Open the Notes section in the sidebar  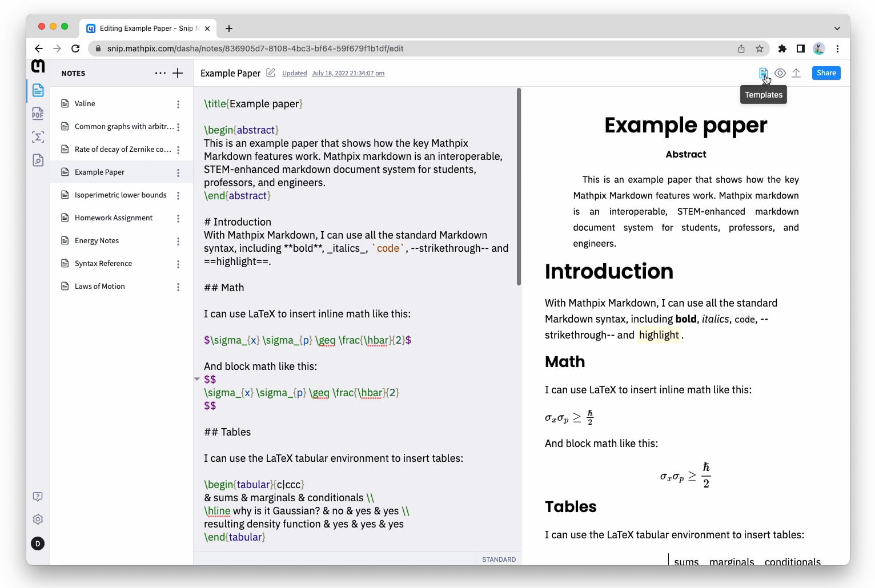[38, 90]
